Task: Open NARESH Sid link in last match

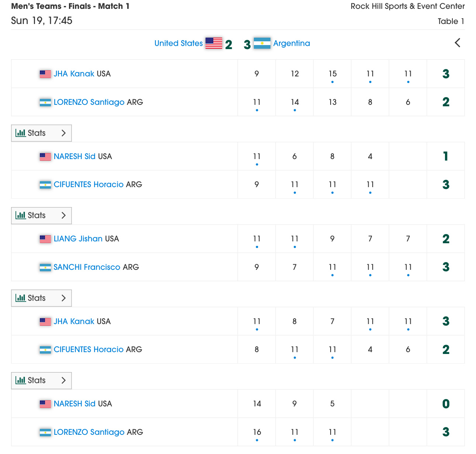Action: pos(75,404)
